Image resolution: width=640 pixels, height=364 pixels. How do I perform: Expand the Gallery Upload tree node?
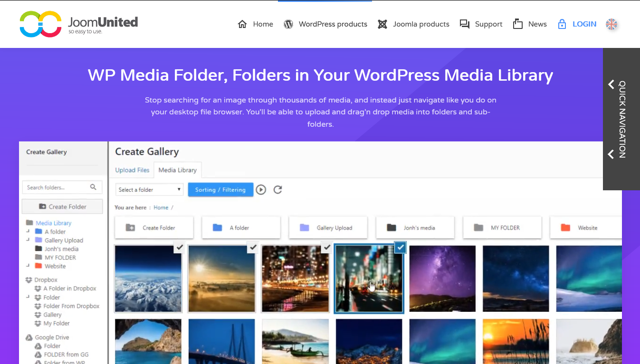(x=28, y=240)
